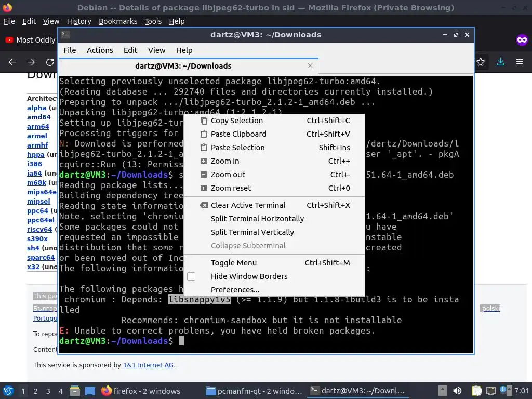Tick the Hide Window Borders checkbox
This screenshot has width=532, height=399.
[191, 276]
